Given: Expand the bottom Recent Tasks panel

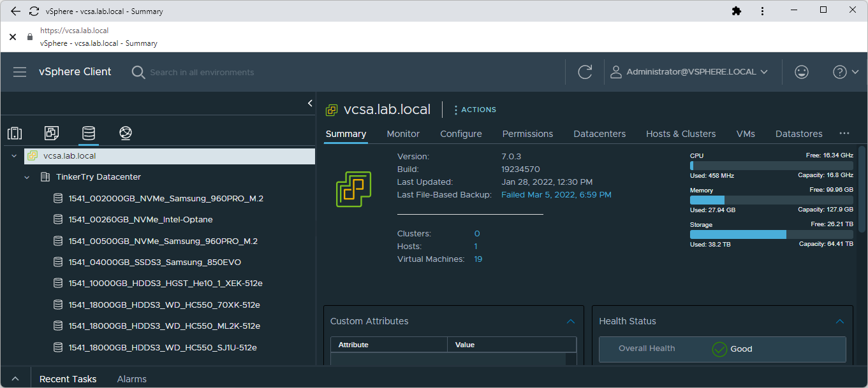Looking at the screenshot, I should point(15,379).
